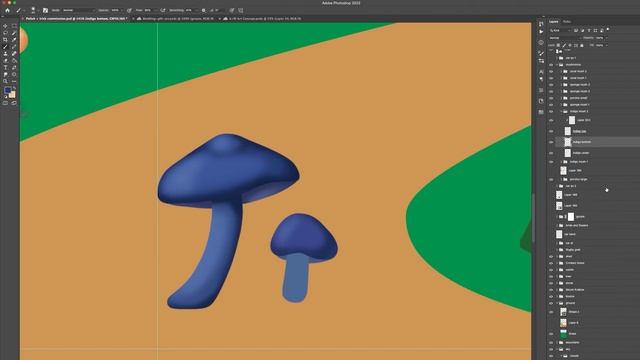Toggle visibility of ground group
Image resolution: width=640 pixels, height=360 pixels.
pyautogui.click(x=551, y=303)
